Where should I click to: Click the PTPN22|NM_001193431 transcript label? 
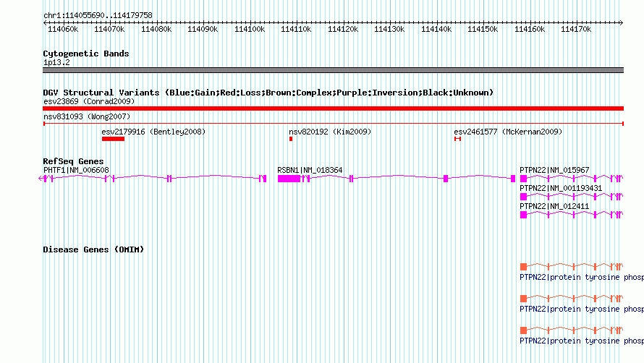pos(561,188)
